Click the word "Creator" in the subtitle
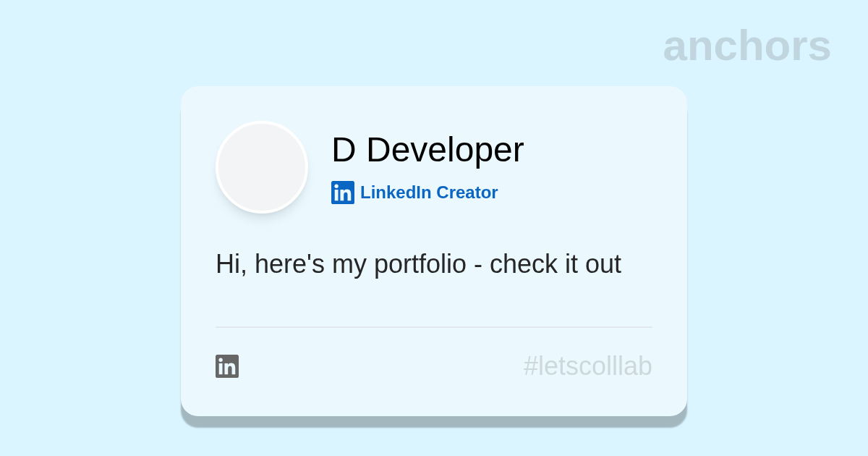The height and width of the screenshot is (456, 868). [x=467, y=193]
